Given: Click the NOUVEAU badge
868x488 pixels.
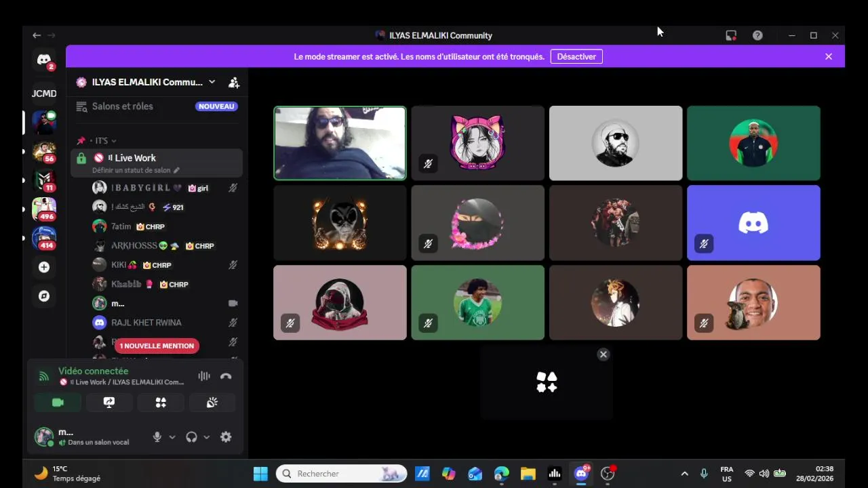Looking at the screenshot, I should (x=216, y=106).
